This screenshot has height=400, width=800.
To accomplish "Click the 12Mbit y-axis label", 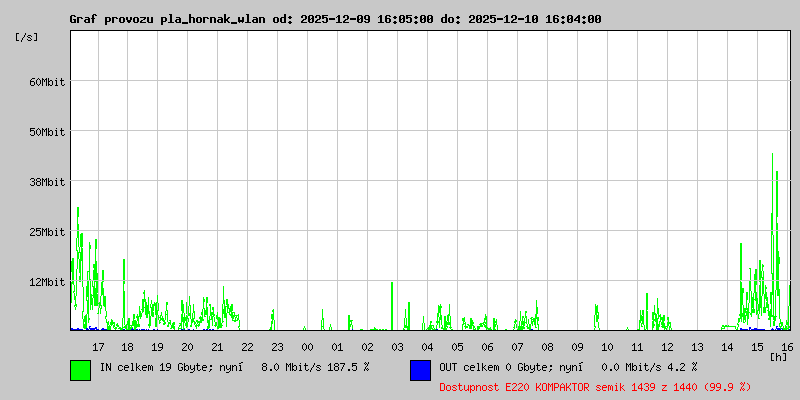I will (x=46, y=282).
